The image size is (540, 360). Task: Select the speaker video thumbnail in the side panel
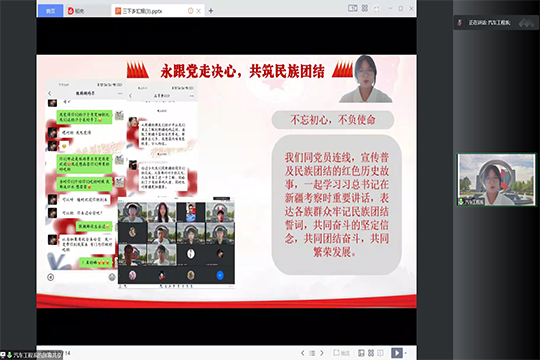click(496, 180)
